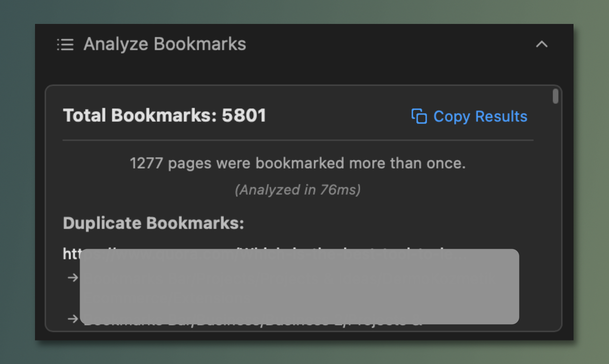Viewport: 609px width, 364px height.
Task: Select the overlapping squares copy glyph
Action: 419,116
